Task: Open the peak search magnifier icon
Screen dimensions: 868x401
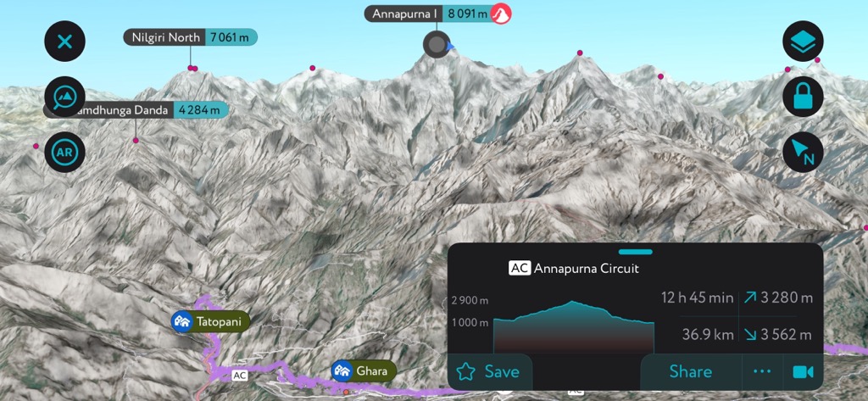Action: (64, 97)
